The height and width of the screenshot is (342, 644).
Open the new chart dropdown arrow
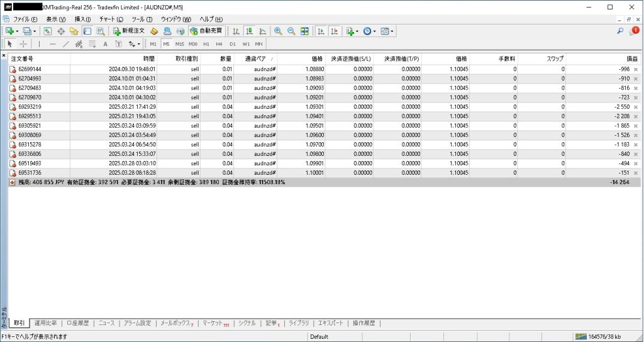17,31
